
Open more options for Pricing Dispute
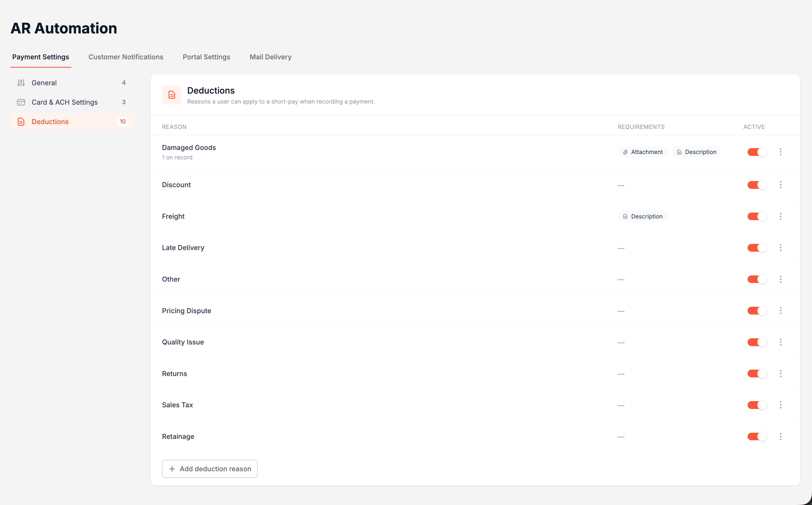coord(781,310)
